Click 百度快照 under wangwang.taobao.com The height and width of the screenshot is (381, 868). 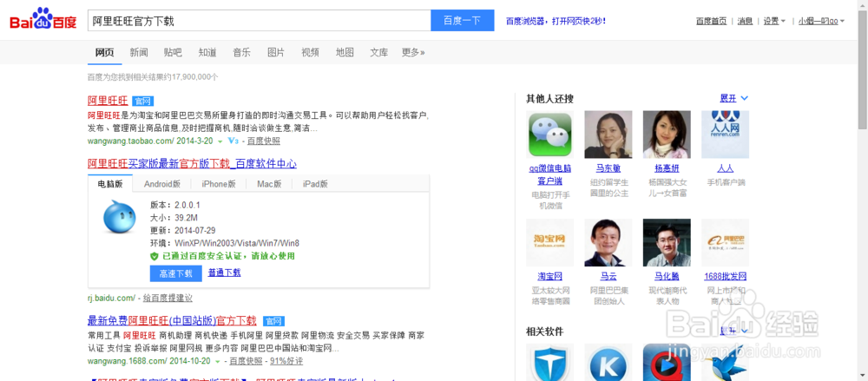click(264, 141)
